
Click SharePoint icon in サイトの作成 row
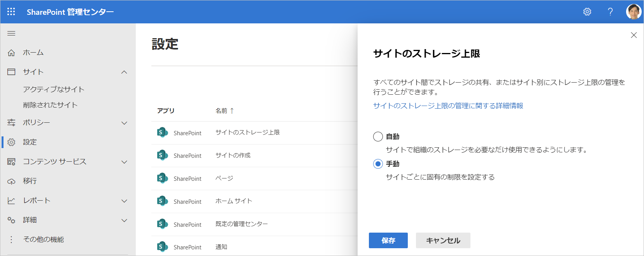[162, 155]
